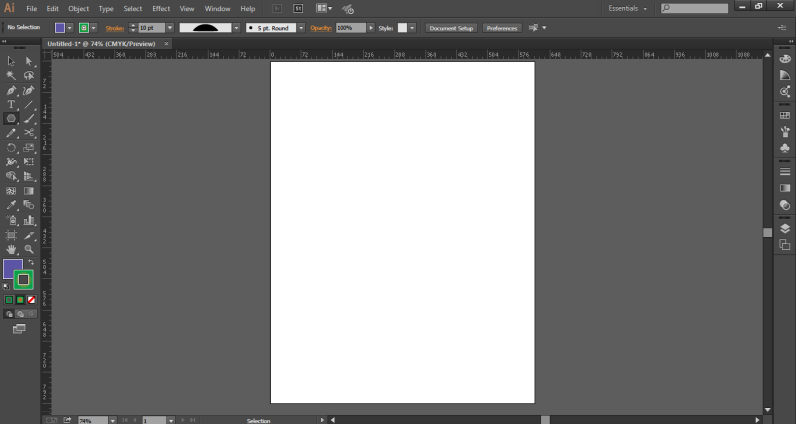This screenshot has height=424, width=796.
Task: Open the Select menu
Action: point(132,9)
